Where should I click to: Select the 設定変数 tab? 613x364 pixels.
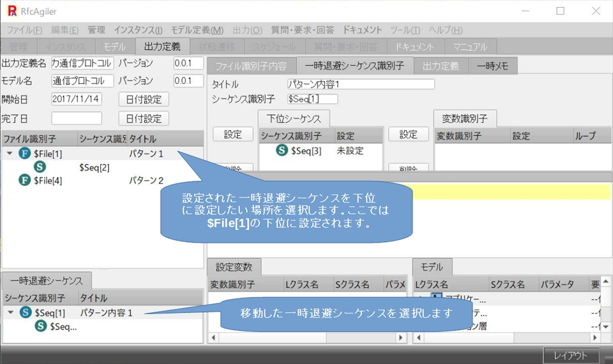click(x=234, y=267)
